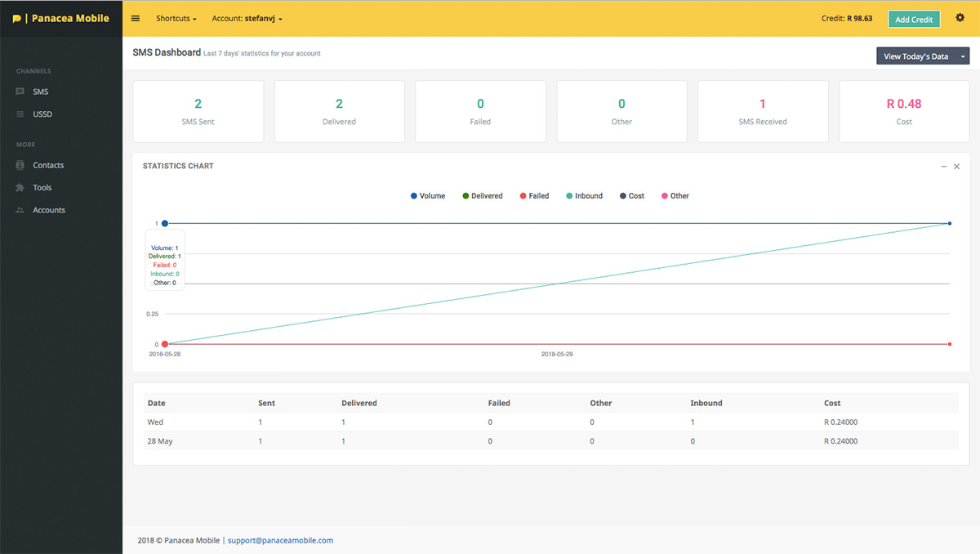Click the Tools puzzle icon in sidebar

20,188
